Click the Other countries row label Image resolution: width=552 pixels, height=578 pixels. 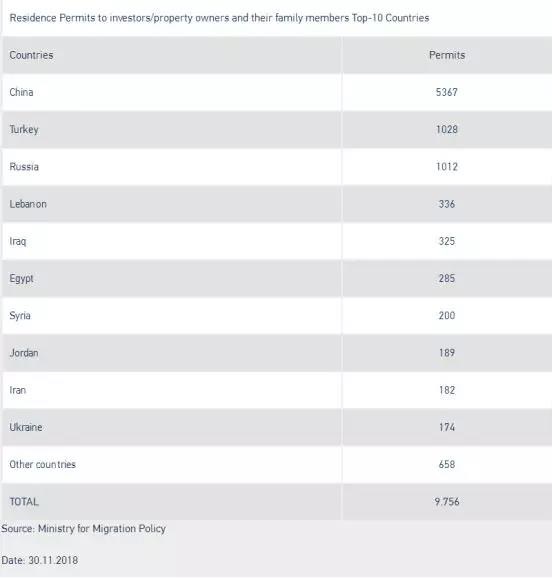(42, 464)
